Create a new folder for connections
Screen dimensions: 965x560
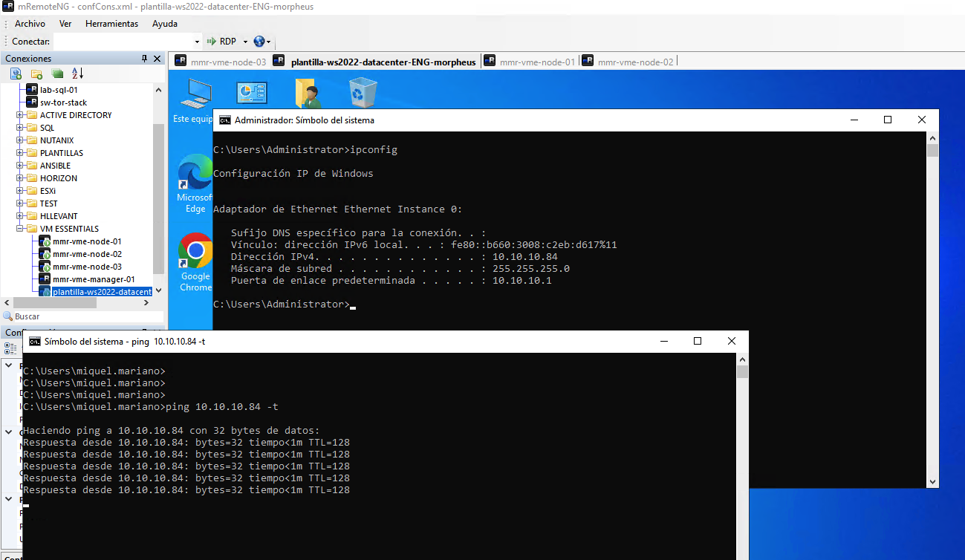(x=36, y=73)
